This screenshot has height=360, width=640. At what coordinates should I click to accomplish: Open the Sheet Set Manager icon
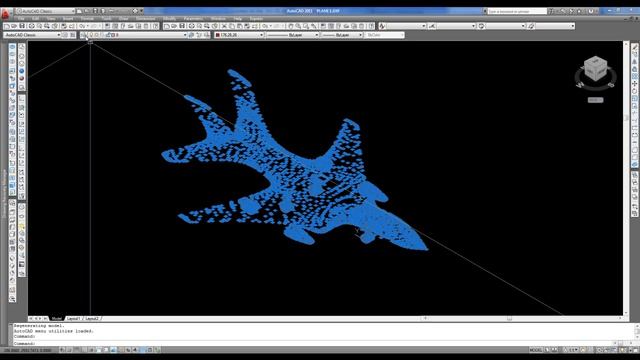[x=346, y=26]
